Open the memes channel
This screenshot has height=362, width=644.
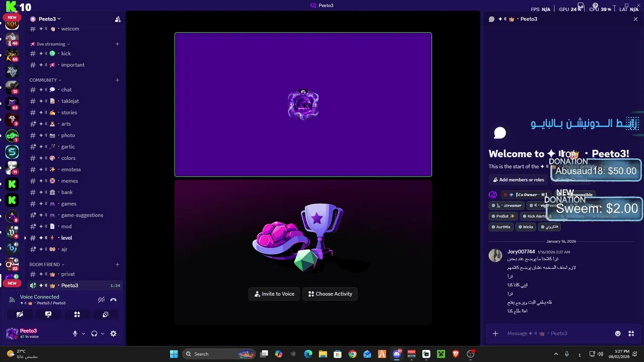74,181
